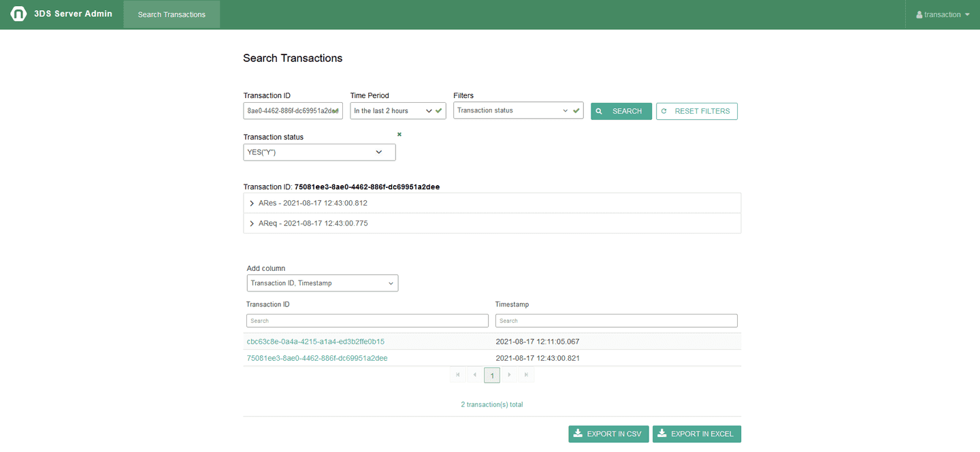Open the transaction user account menu
The width and height of the screenshot is (980, 452).
[x=942, y=14]
